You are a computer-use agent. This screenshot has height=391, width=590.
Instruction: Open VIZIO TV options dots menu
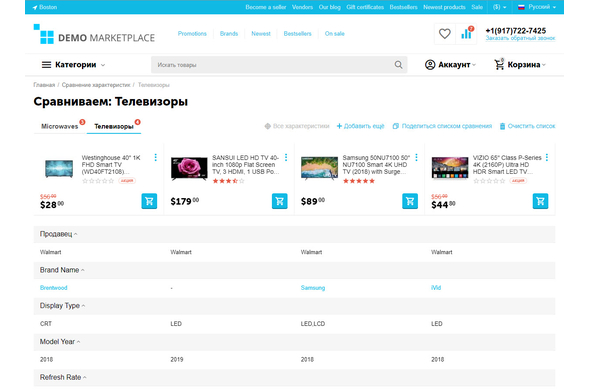[547, 157]
